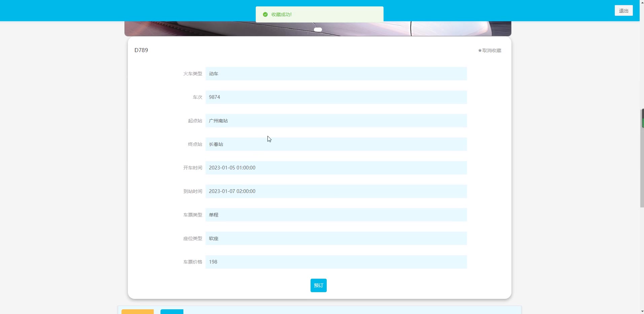Click the blue tab below the card
Viewport: 644px width, 314px height.
click(172, 312)
